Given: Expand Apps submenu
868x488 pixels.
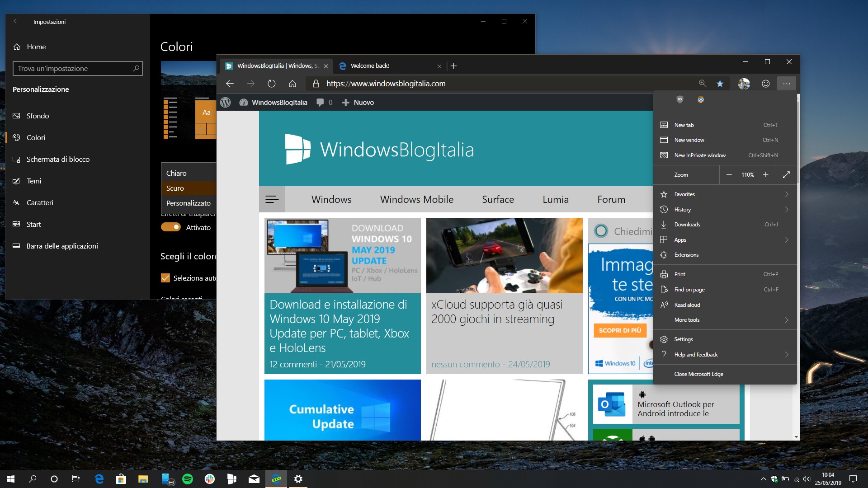Looking at the screenshot, I should coord(725,240).
